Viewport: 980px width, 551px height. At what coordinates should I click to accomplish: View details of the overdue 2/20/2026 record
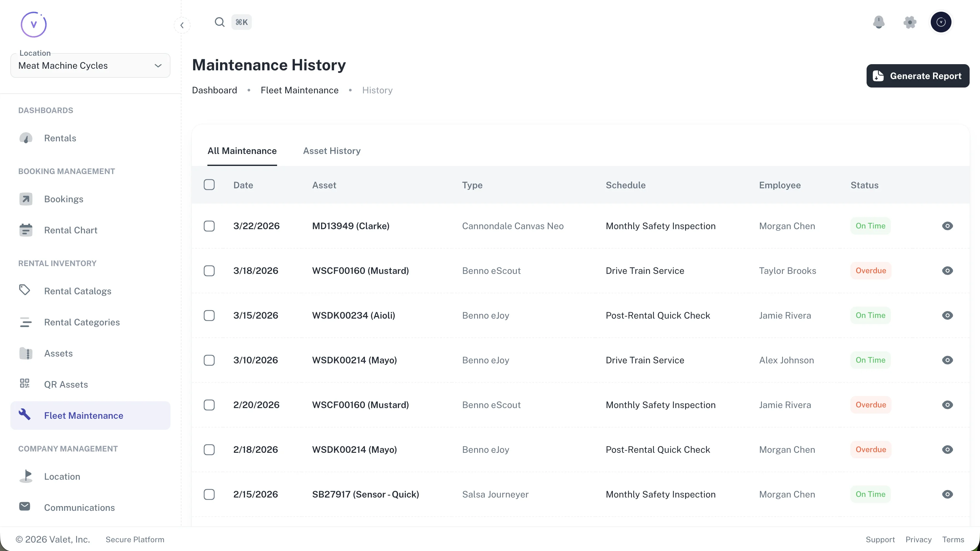point(948,404)
